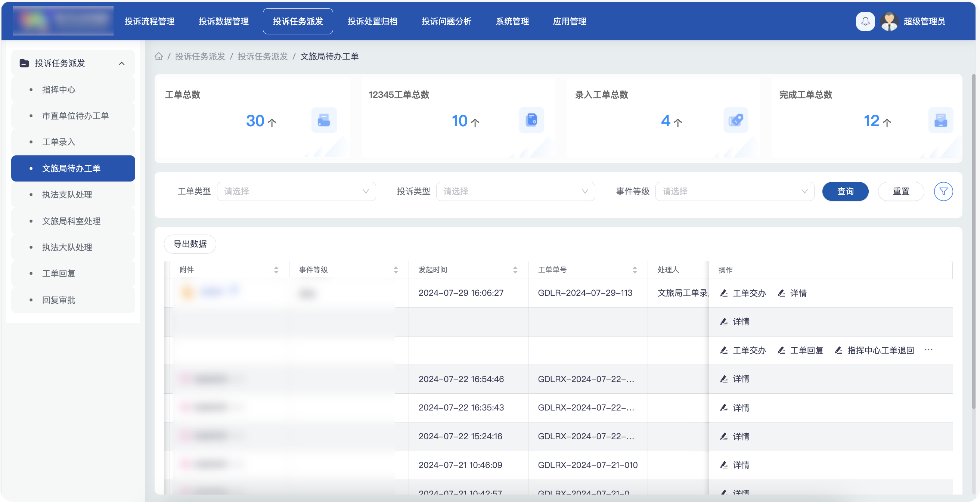Viewport: 980px width, 502px height.
Task: Switch to 投诉问题分析 tab
Action: (446, 21)
